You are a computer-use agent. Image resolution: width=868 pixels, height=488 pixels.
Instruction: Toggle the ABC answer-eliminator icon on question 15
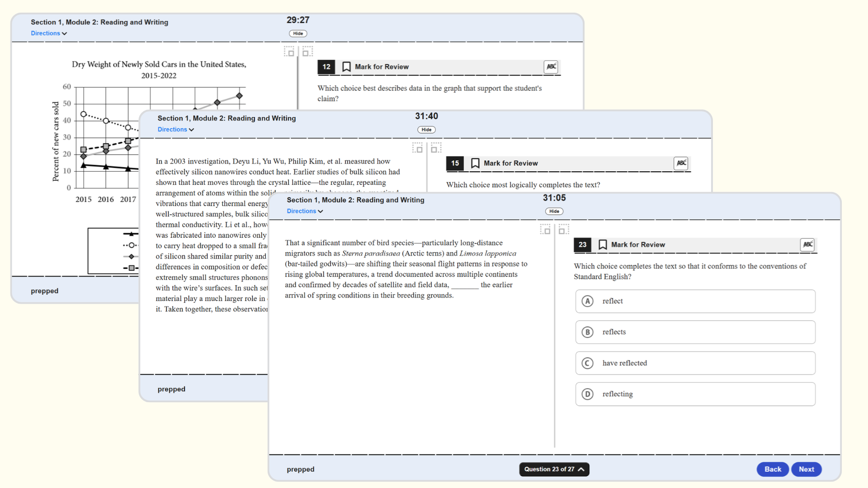pyautogui.click(x=680, y=163)
